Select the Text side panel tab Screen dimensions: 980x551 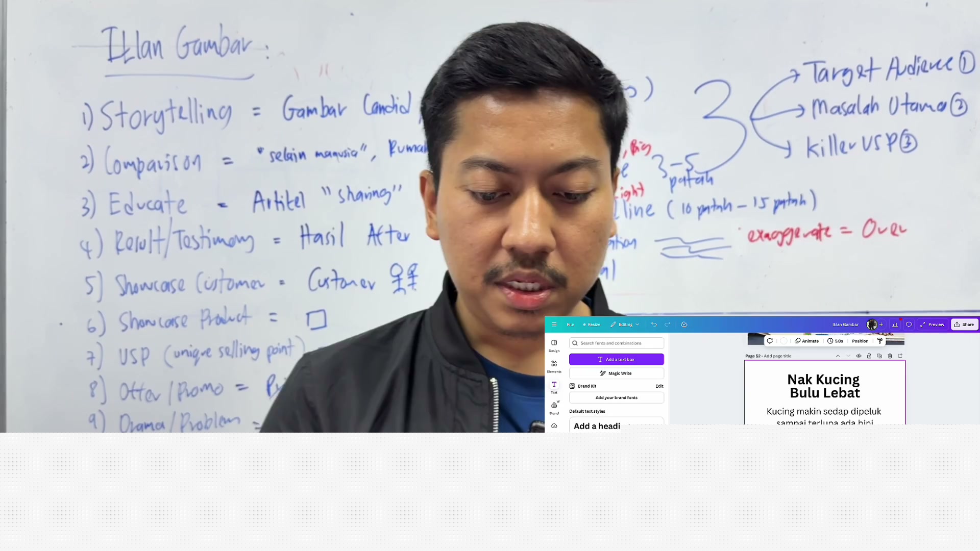pyautogui.click(x=554, y=387)
